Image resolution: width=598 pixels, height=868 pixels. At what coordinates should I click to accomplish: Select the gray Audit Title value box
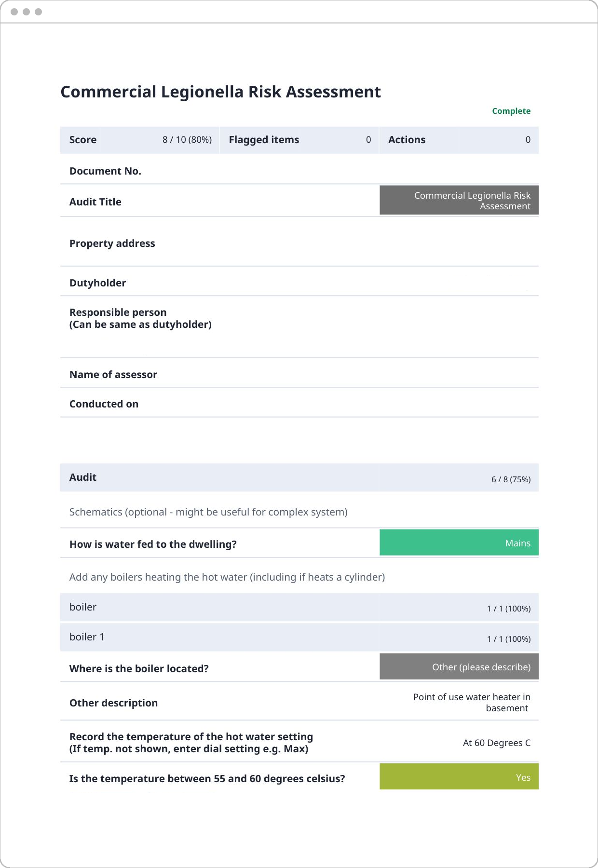click(459, 201)
